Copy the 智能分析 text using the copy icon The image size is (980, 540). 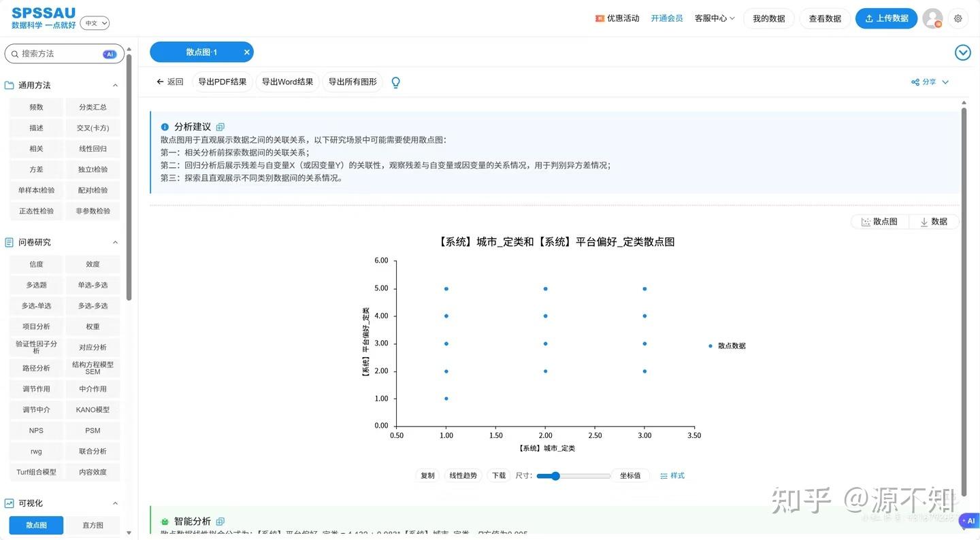coord(220,522)
